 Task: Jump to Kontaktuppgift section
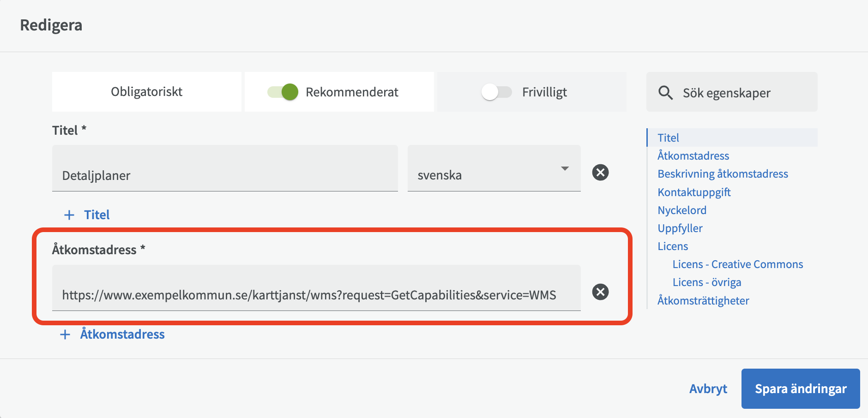click(x=694, y=192)
